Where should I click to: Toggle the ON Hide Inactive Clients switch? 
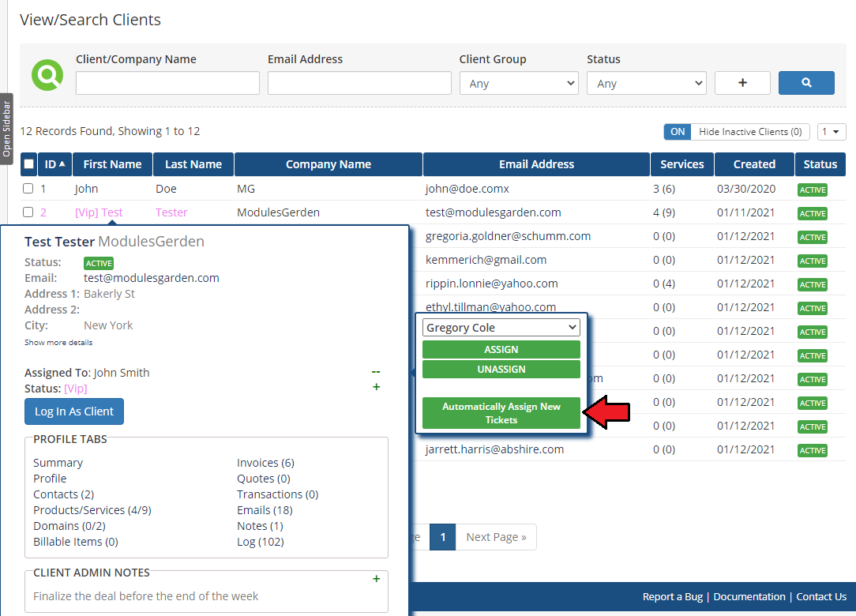(x=678, y=132)
